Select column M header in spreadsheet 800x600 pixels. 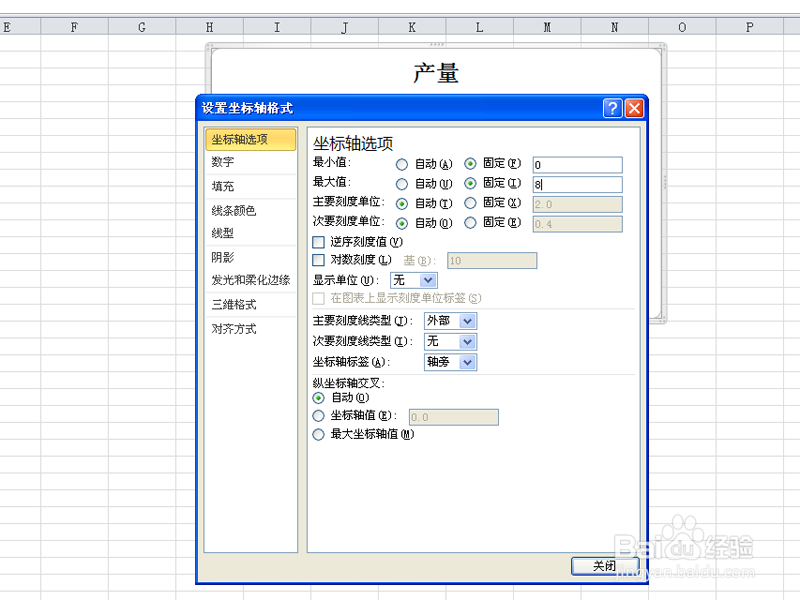click(x=547, y=27)
